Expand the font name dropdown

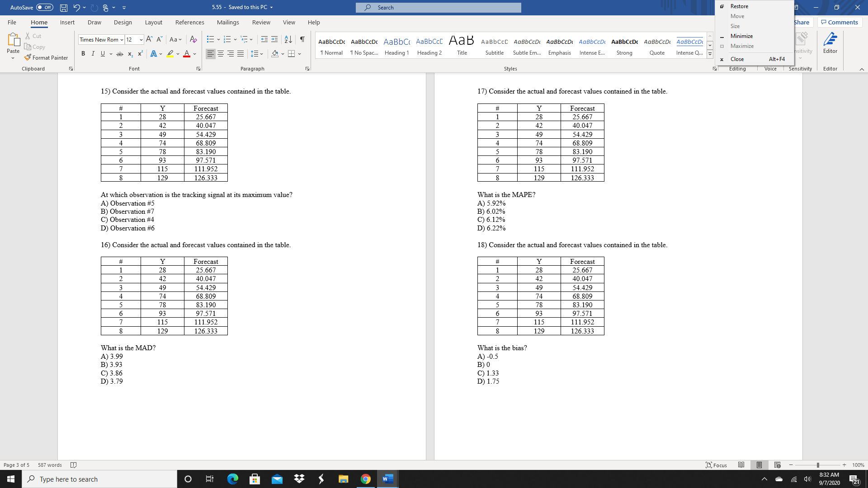pyautogui.click(x=122, y=40)
